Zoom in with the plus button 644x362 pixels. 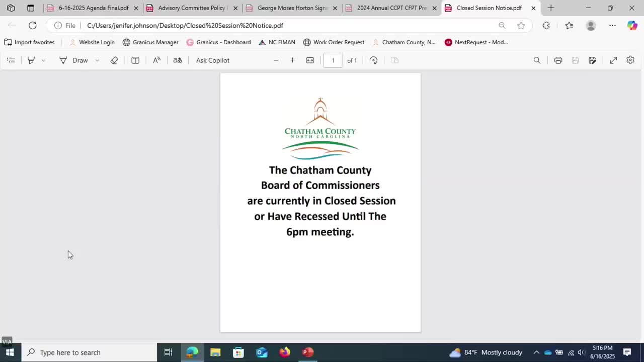tap(292, 60)
